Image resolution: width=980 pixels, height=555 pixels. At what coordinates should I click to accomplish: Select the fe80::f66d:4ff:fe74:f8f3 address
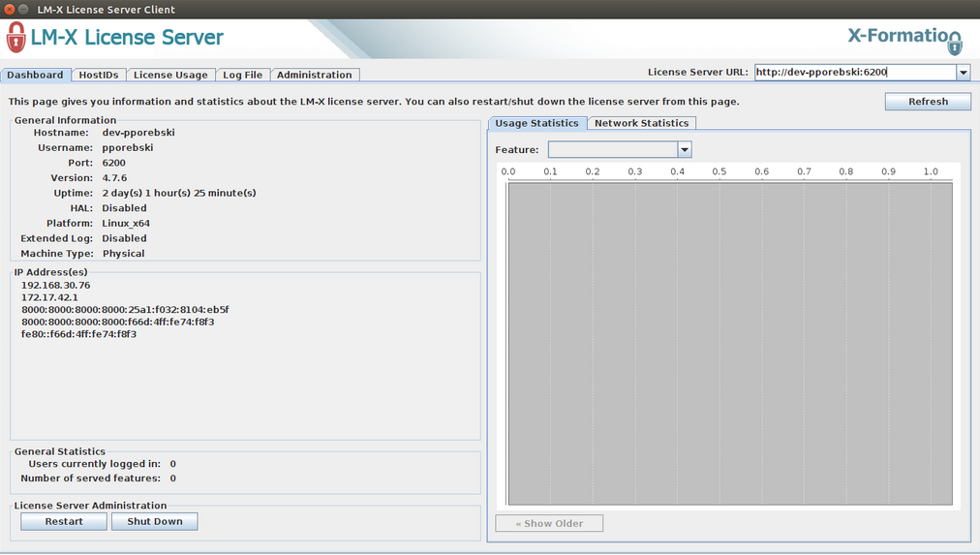pyautogui.click(x=78, y=334)
